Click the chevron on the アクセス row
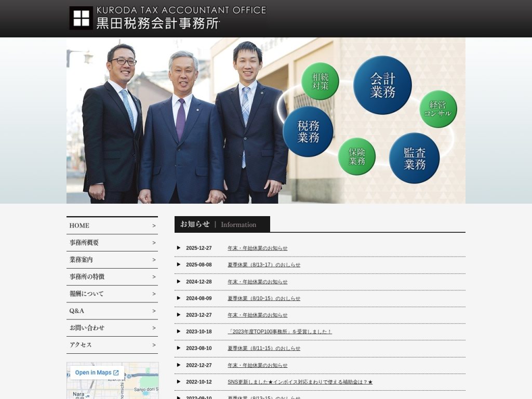 154,345
